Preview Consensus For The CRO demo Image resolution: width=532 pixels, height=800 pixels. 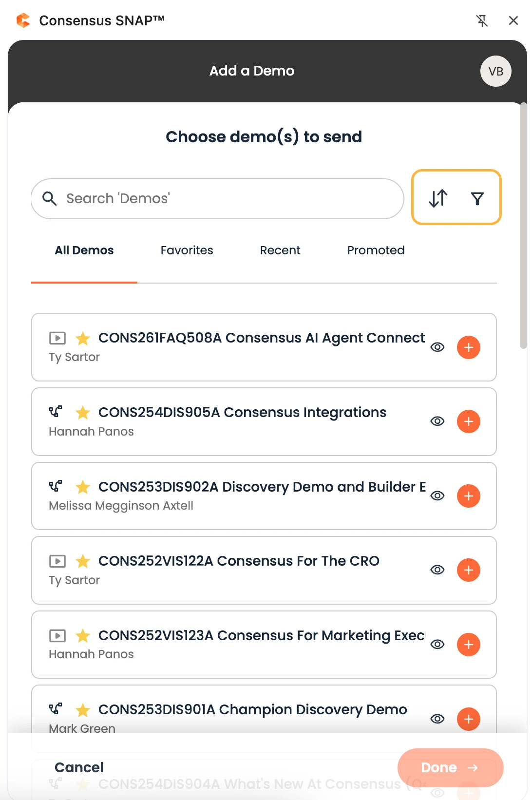(437, 570)
